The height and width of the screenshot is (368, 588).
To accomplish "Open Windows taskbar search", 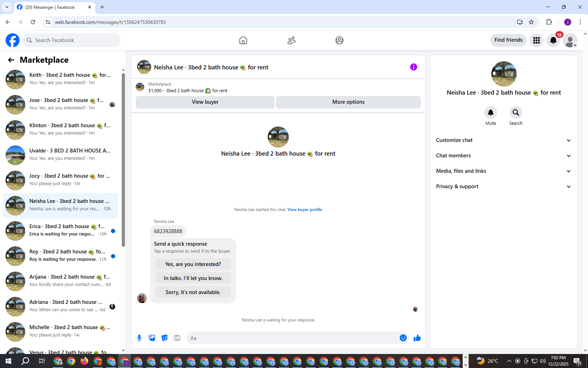I will coord(25,361).
